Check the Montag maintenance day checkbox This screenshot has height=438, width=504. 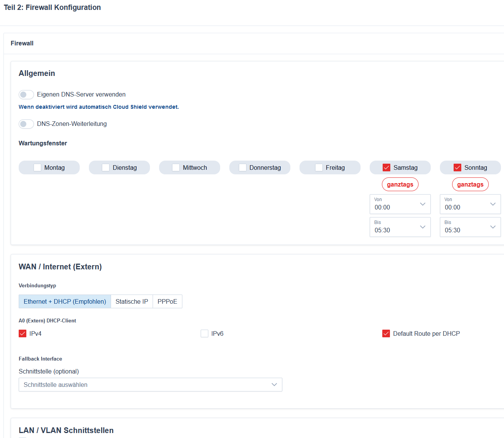(37, 167)
